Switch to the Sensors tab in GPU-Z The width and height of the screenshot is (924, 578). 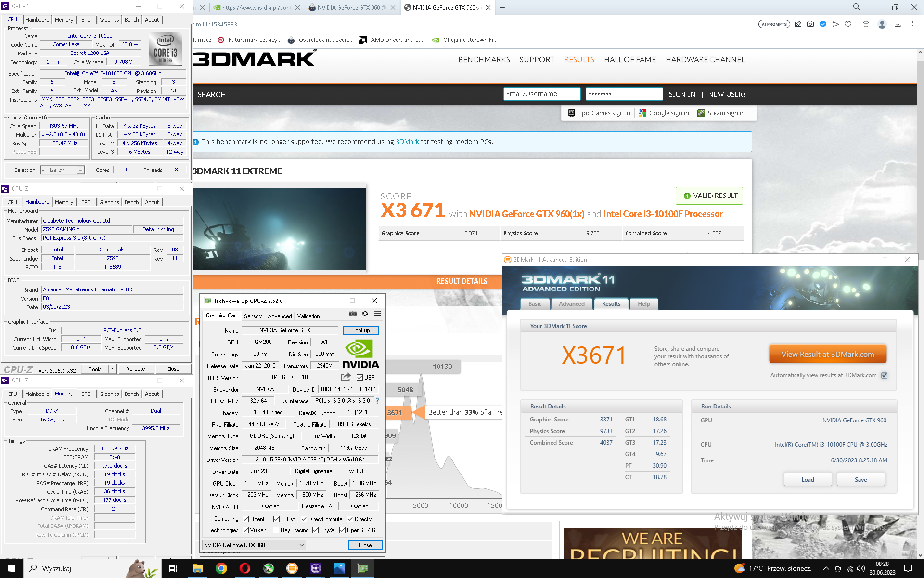(253, 316)
